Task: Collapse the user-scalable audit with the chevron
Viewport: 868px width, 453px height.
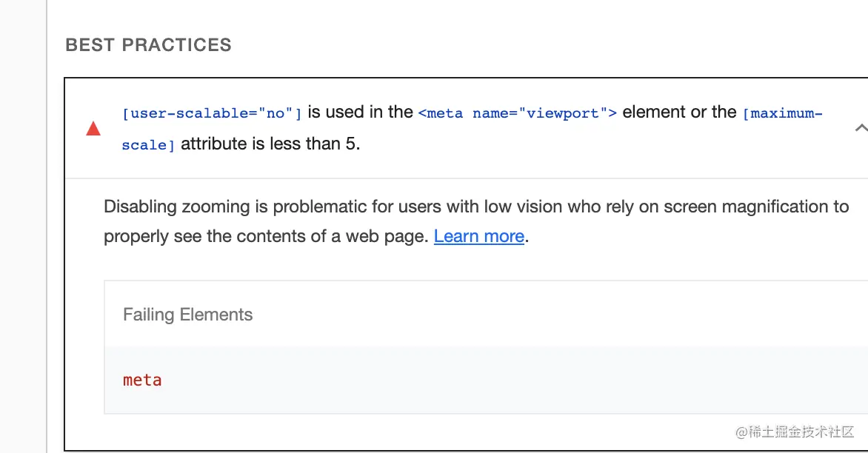Action: (860, 128)
